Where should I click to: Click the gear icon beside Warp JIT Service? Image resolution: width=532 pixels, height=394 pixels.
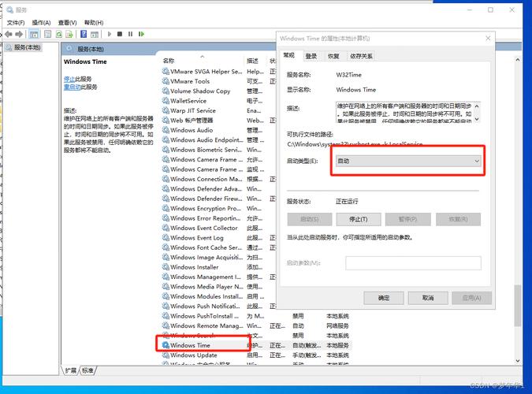pyautogui.click(x=166, y=110)
